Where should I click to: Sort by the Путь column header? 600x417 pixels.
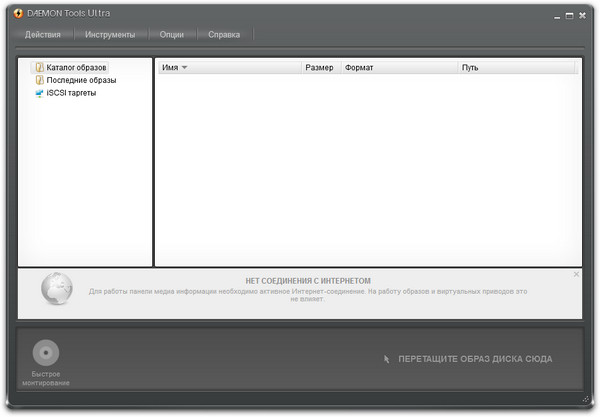point(516,68)
